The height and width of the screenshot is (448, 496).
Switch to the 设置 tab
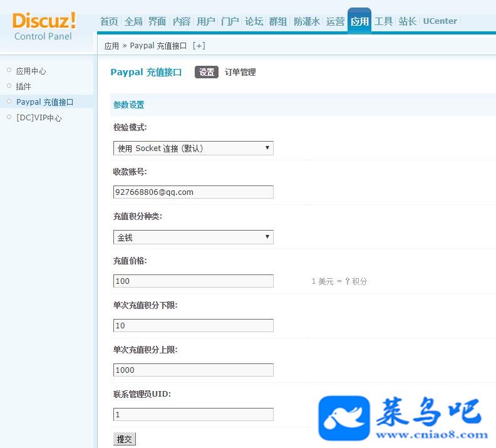tap(207, 72)
